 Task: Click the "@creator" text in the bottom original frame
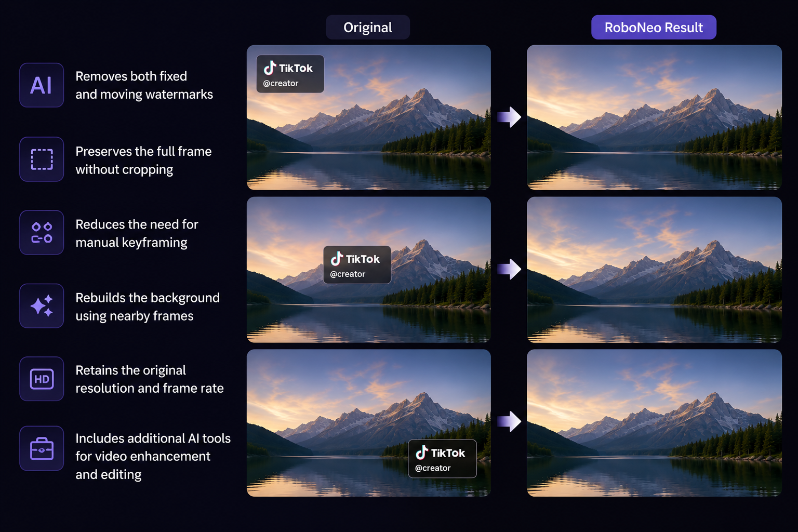click(x=433, y=468)
